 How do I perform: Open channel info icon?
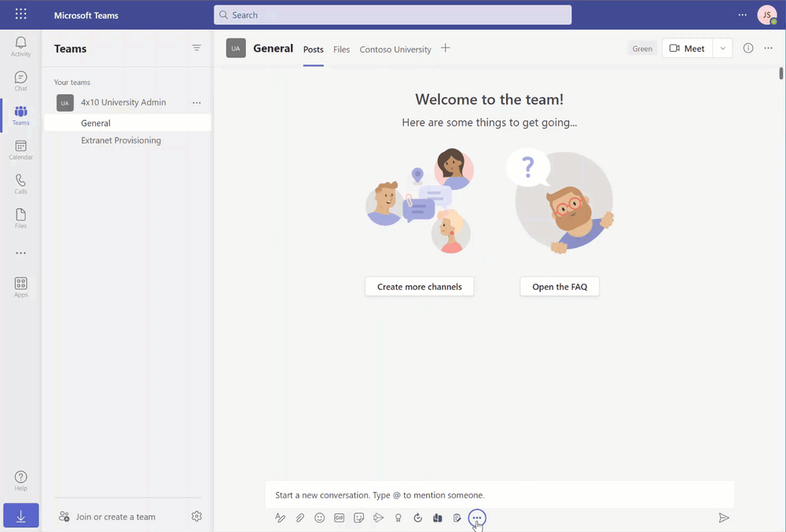[x=747, y=48]
